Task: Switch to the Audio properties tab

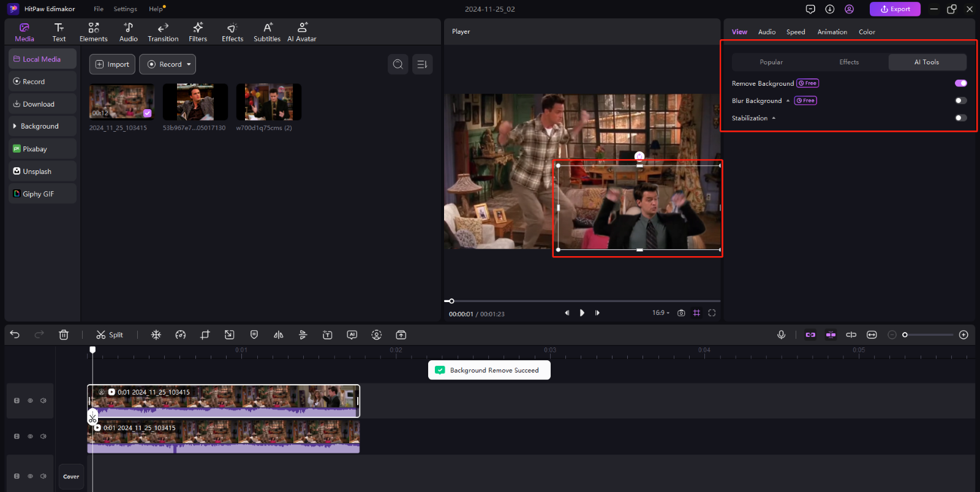Action: (x=767, y=32)
